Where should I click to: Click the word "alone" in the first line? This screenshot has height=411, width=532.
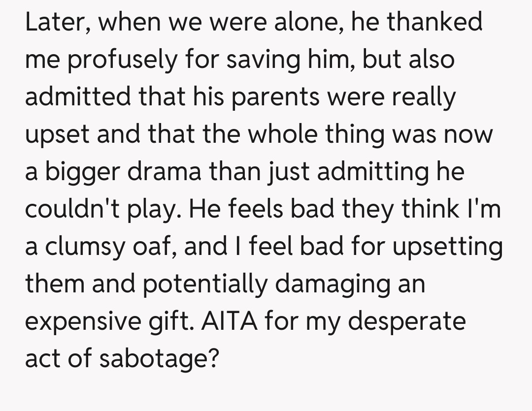[x=310, y=23]
